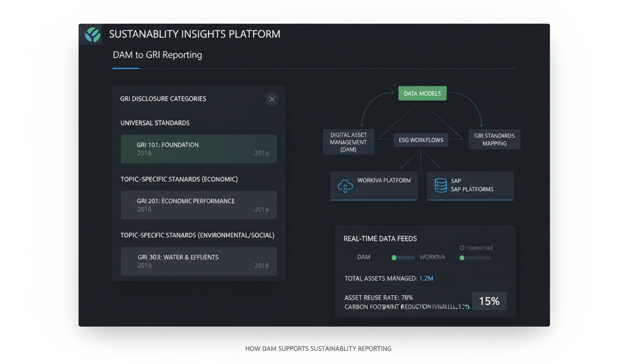Switch to the DAM to GRI Reporting tab
Image resolution: width=637 pixels, height=364 pixels.
(157, 55)
